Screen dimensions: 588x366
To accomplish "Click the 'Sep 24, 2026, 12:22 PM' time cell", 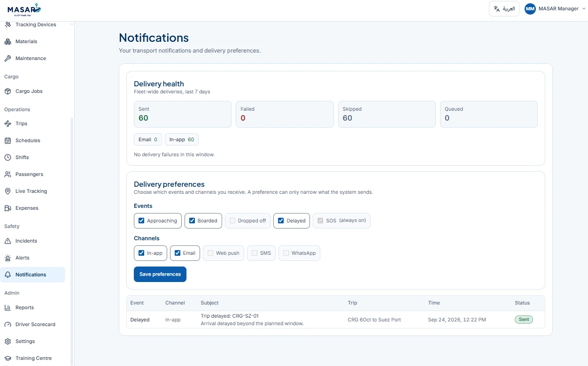I will pos(457,320).
